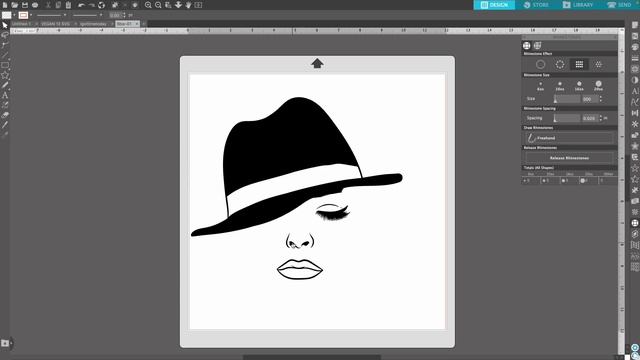Select the Text tool
Viewport: 640px width, 360px height.
[x=5, y=95]
